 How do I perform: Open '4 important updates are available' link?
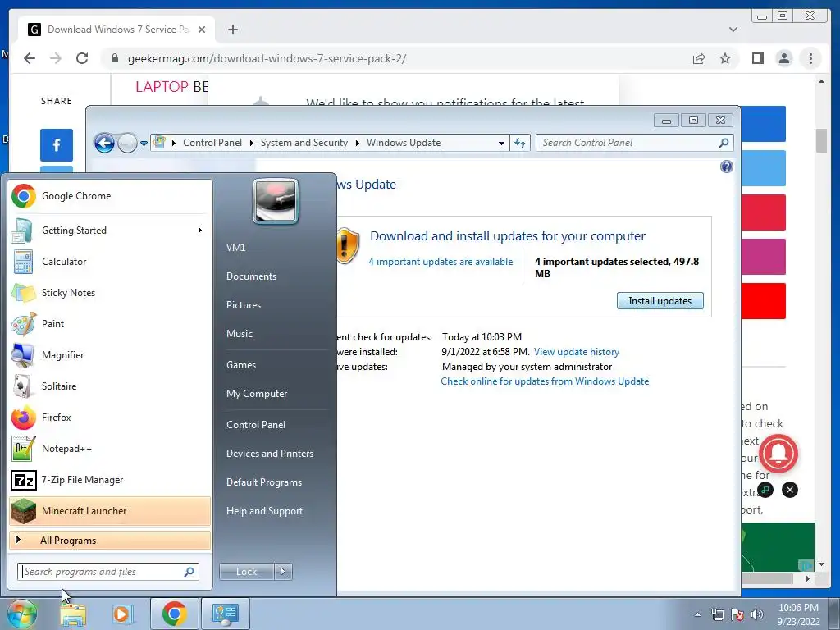pyautogui.click(x=441, y=262)
